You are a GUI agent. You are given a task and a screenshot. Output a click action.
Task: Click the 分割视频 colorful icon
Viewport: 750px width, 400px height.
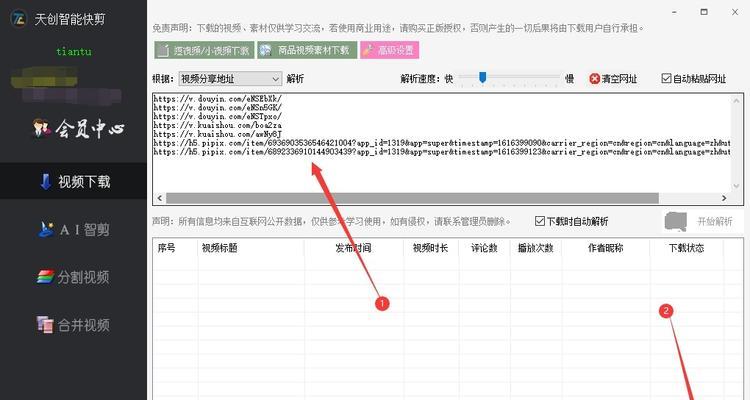45,277
